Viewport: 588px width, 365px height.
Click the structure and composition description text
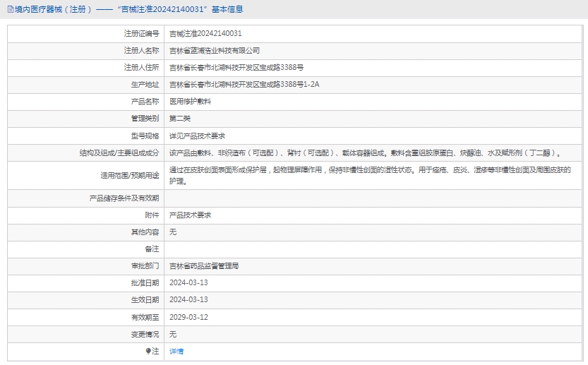pos(365,152)
